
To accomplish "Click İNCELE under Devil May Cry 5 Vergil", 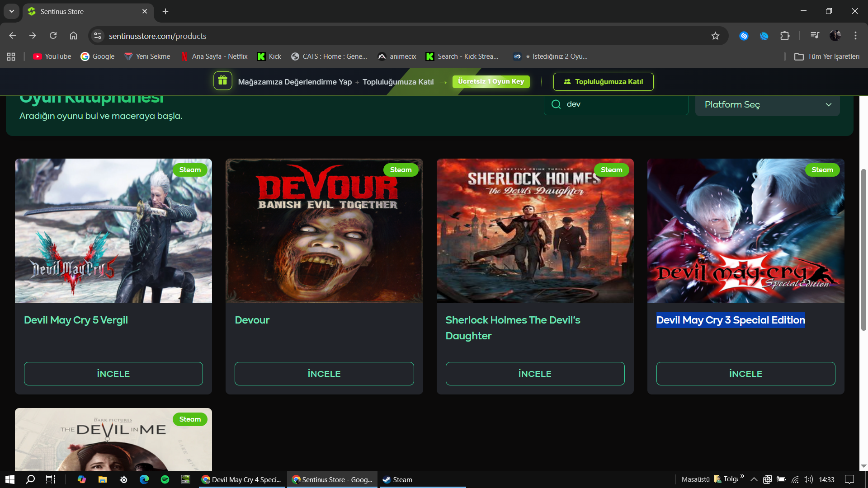I will pos(113,374).
